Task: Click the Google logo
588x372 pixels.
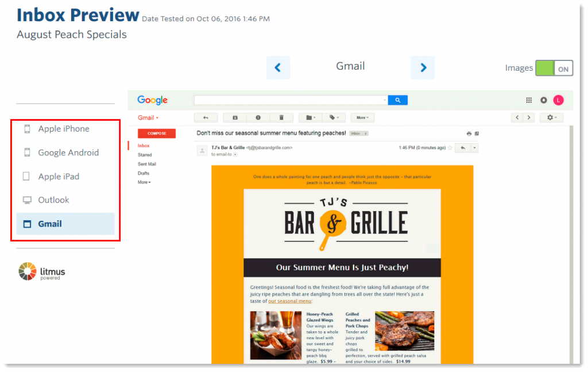Action: tap(152, 100)
